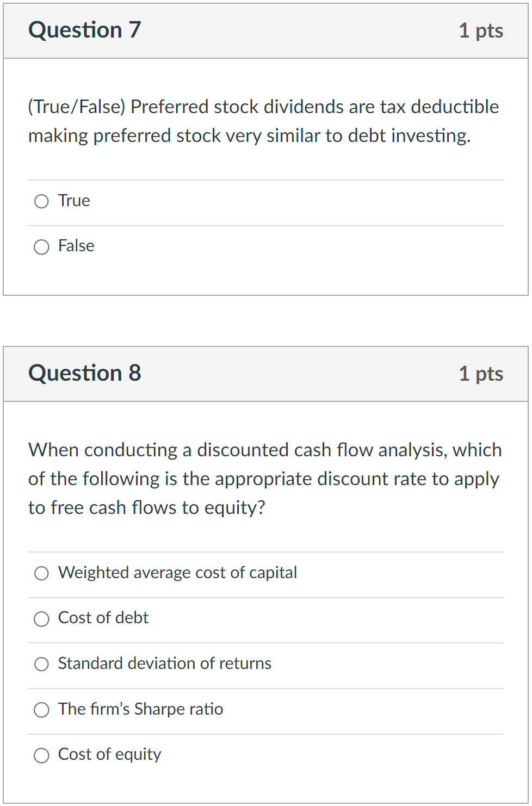
Task: Click 'Standard deviation of returns' label text
Action: pos(164,664)
